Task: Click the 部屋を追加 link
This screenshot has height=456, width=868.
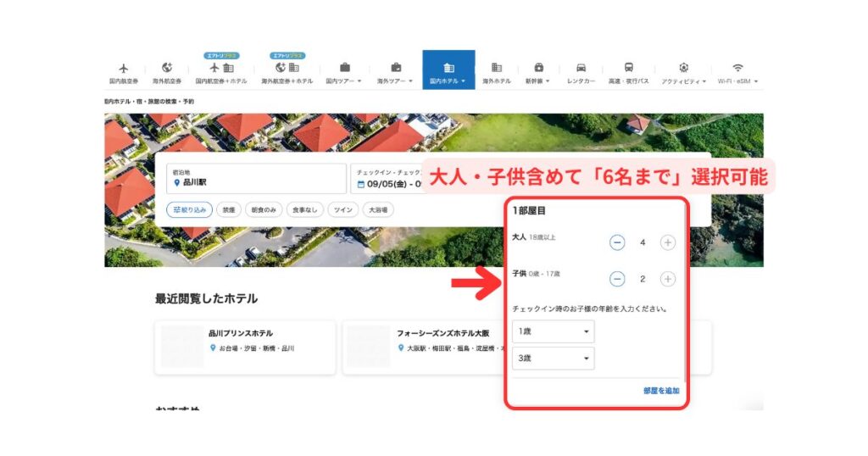Action: (661, 391)
